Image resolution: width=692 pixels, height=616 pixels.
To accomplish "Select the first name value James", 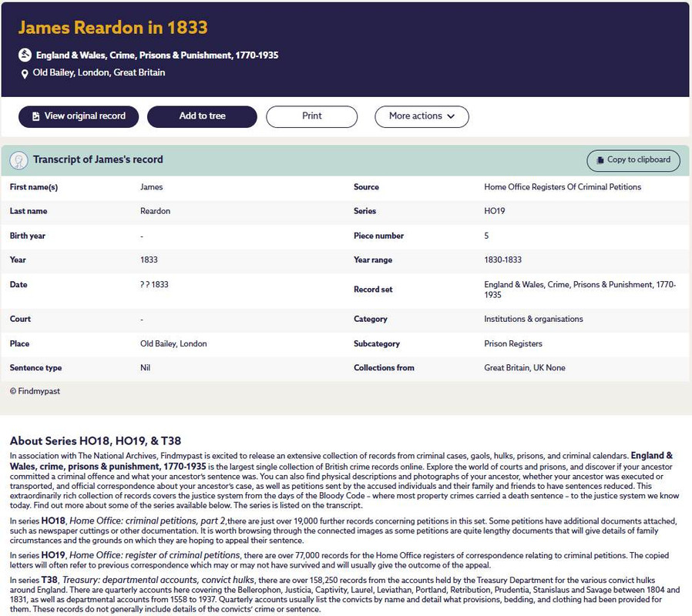I will click(151, 187).
